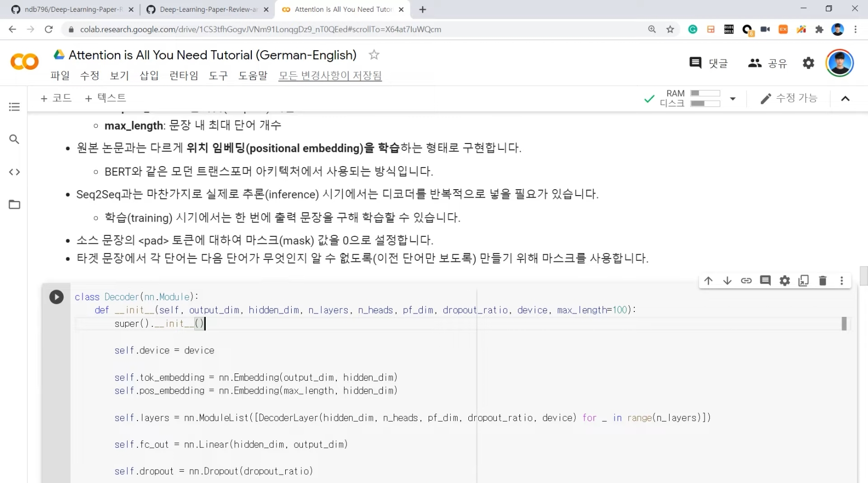Click the notebook title text
The height and width of the screenshot is (483, 868).
click(213, 55)
